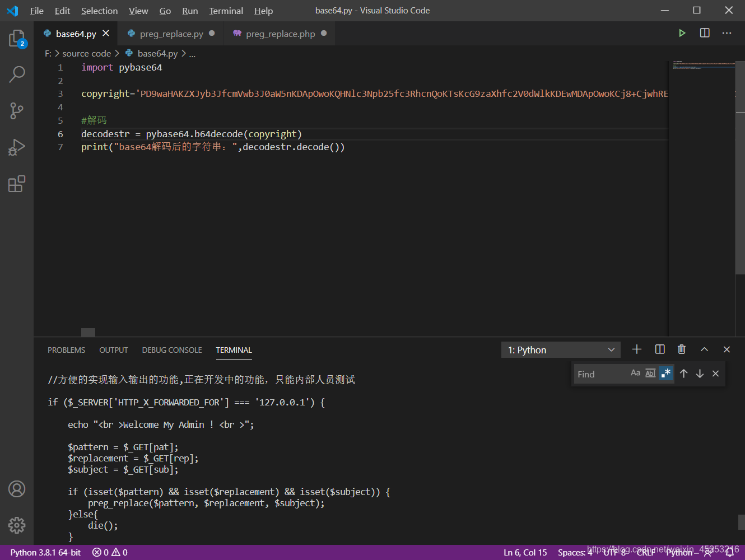The height and width of the screenshot is (560, 745).
Task: Go to previous match in Find widget
Action: [684, 374]
